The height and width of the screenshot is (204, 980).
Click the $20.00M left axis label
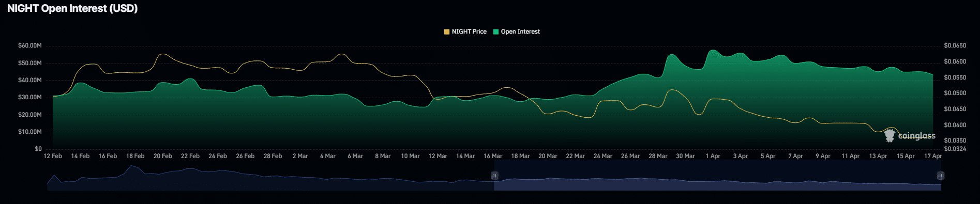tap(30, 115)
